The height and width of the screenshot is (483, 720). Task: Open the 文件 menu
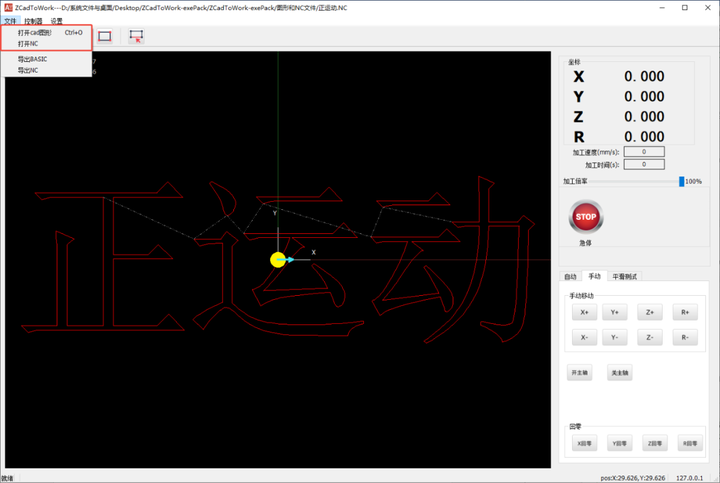coord(10,21)
